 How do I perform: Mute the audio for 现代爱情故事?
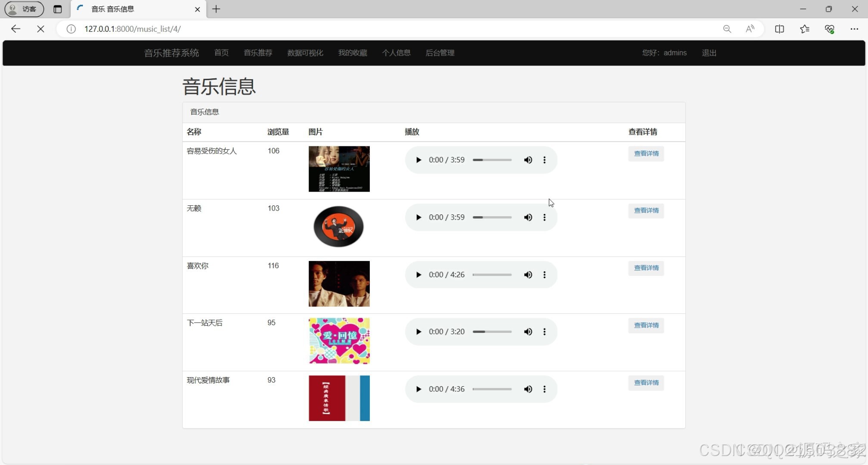tap(528, 389)
